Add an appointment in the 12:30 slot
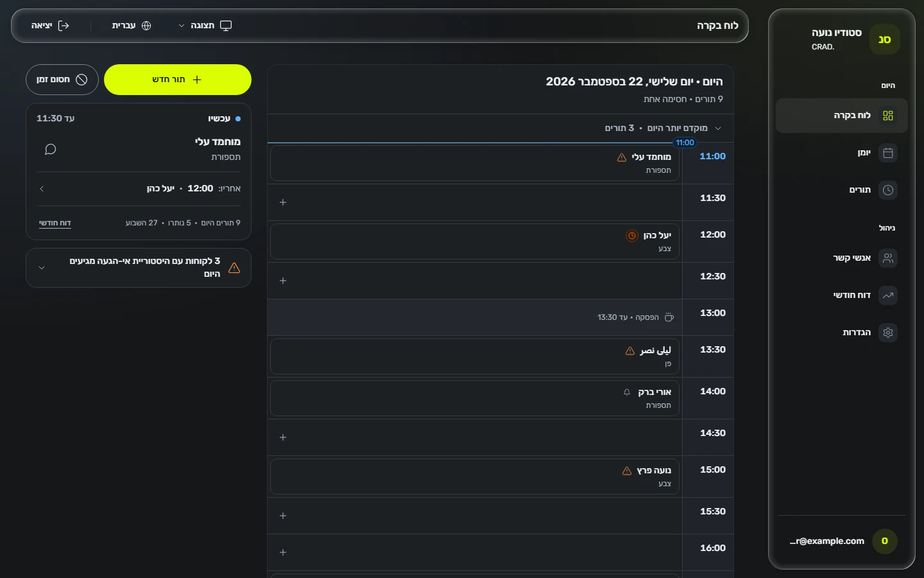924x578 pixels. (x=283, y=281)
